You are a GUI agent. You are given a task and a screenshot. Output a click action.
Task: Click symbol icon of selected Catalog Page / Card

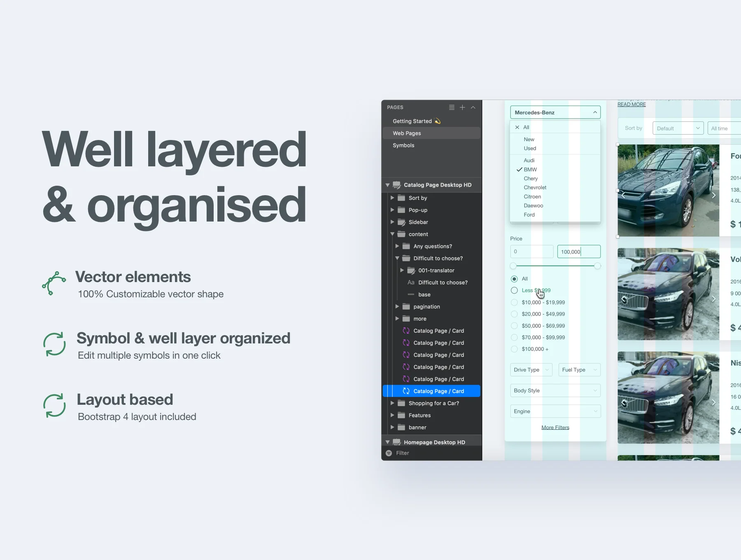click(x=406, y=391)
